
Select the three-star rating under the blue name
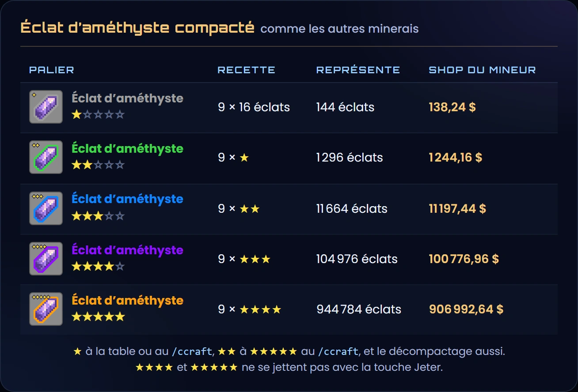(x=98, y=216)
